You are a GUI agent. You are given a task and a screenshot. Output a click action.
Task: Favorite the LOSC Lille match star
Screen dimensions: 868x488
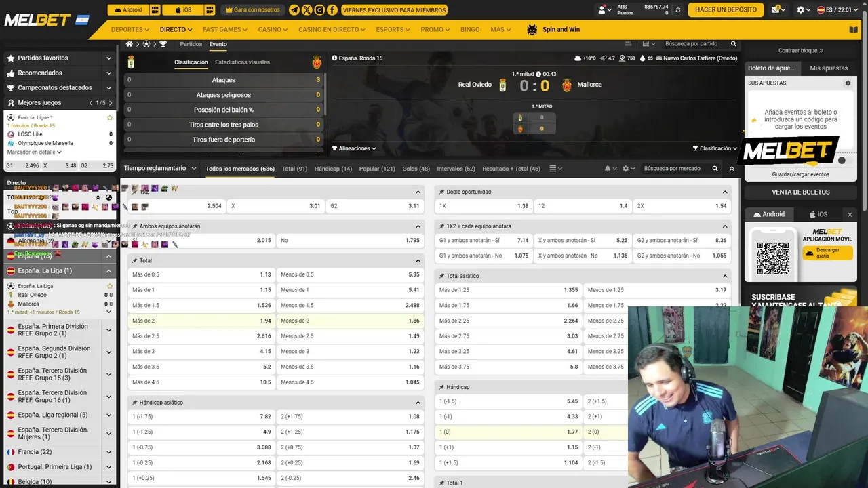click(110, 117)
